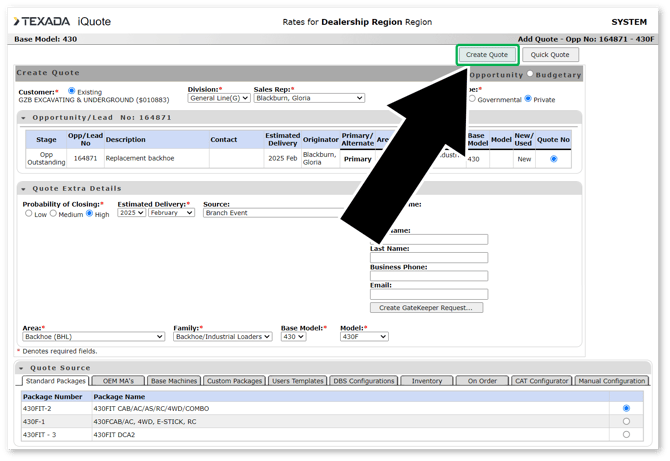Click the Quick Quote button
Viewport: 670px width, 461px height.
click(x=549, y=55)
